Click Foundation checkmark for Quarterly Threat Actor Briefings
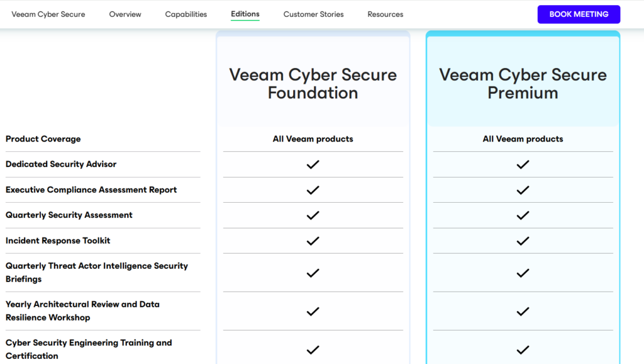 [x=313, y=273]
